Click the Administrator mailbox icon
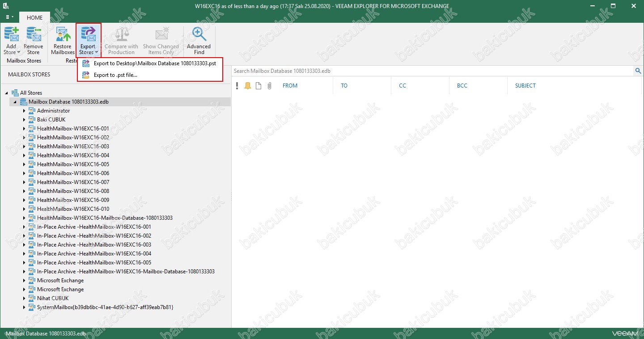 (x=32, y=111)
